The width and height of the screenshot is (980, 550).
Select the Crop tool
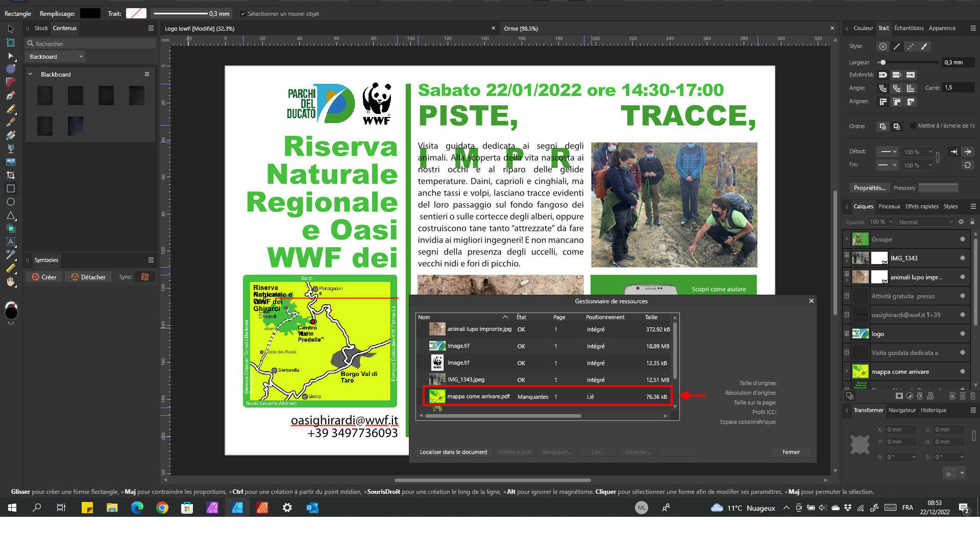coord(10,175)
